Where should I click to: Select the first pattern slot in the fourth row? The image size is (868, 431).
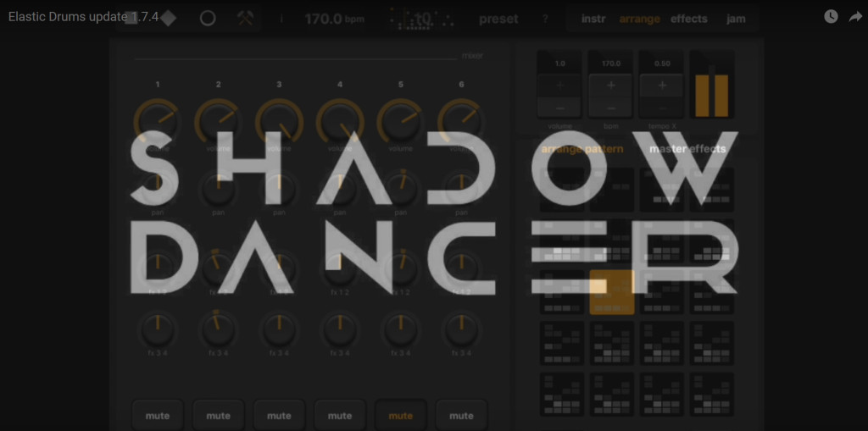(x=562, y=343)
